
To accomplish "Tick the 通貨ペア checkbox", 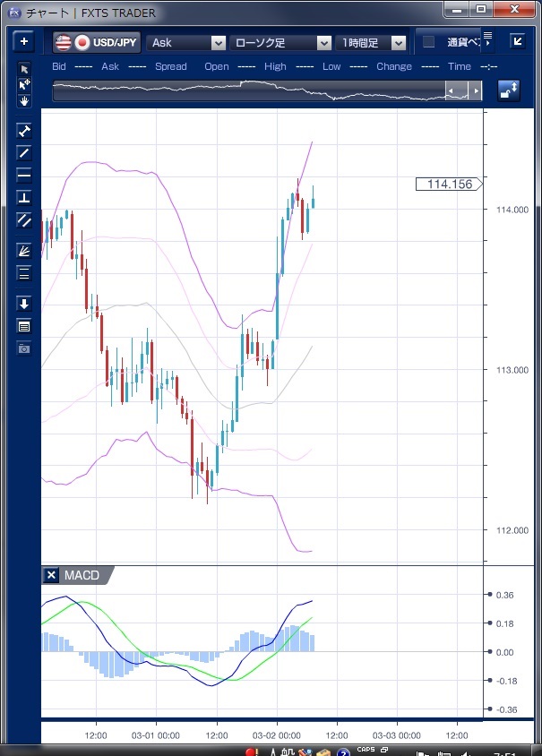I will pos(428,42).
